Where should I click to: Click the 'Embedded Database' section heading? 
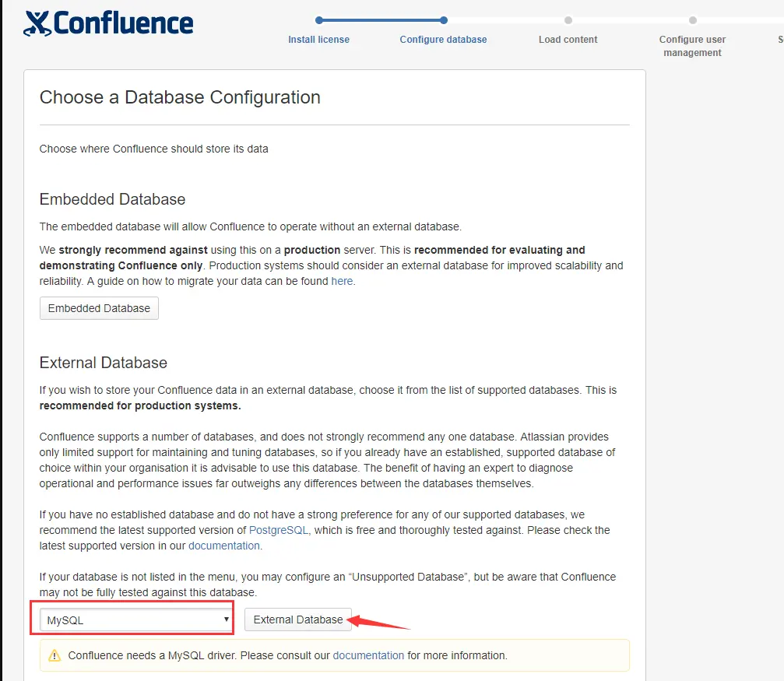click(112, 199)
